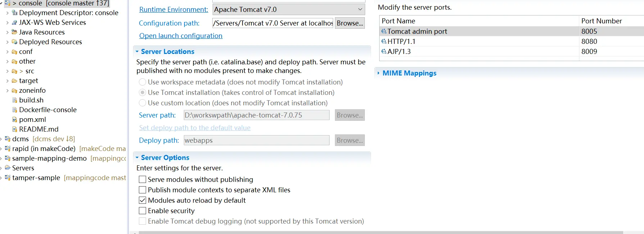Click the Servers folder icon
Viewport: 644px width, 234px height.
(x=8, y=168)
